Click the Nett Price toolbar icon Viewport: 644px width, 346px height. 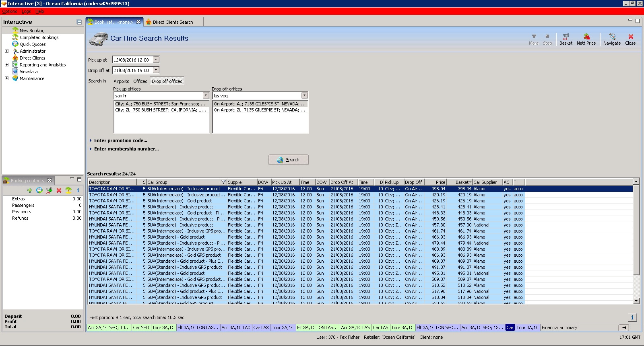586,39
